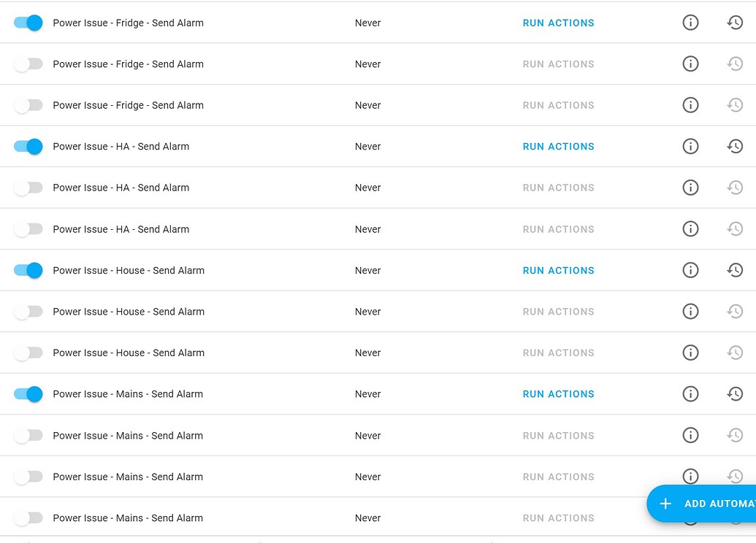Run actions for the enabled Power Issue - Mains automation
This screenshot has width=756, height=543.
tap(559, 393)
